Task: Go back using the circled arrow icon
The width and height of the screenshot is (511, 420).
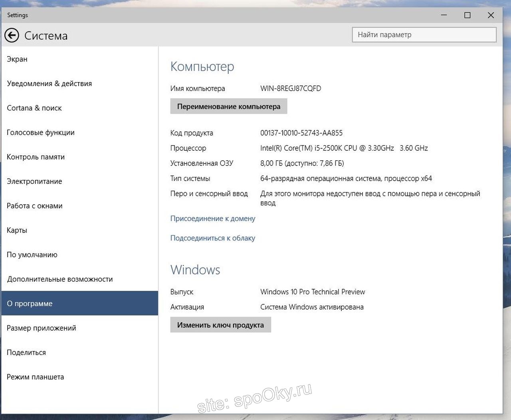Action: [x=12, y=35]
